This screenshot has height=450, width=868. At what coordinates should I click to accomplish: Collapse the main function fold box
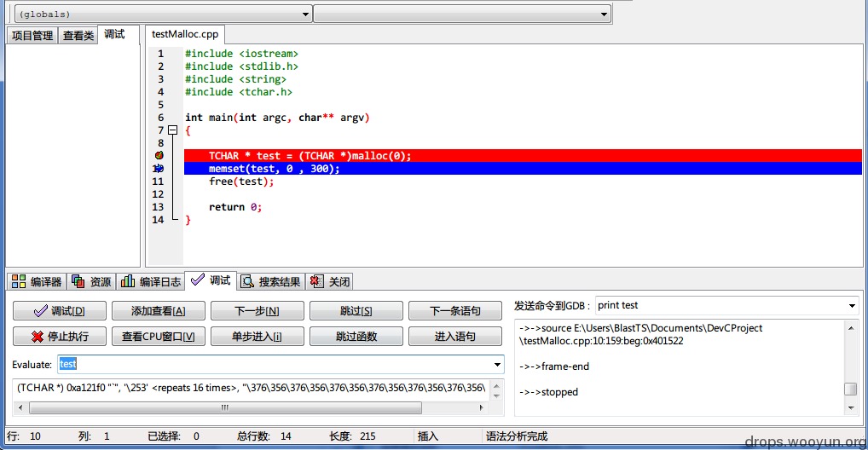tap(173, 130)
